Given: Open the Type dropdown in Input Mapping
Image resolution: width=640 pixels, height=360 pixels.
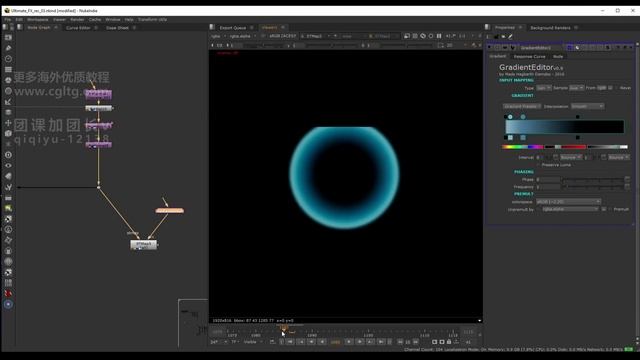Looking at the screenshot, I should 544,88.
